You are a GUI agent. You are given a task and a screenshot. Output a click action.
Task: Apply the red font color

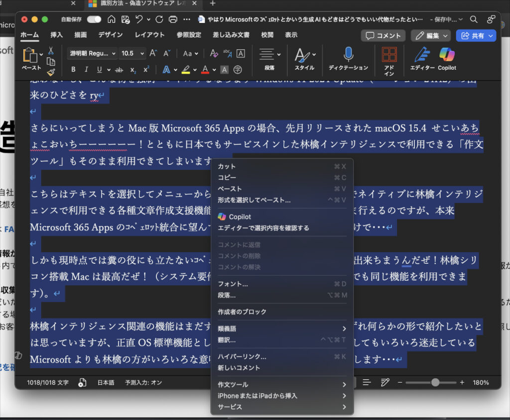pyautogui.click(x=205, y=70)
